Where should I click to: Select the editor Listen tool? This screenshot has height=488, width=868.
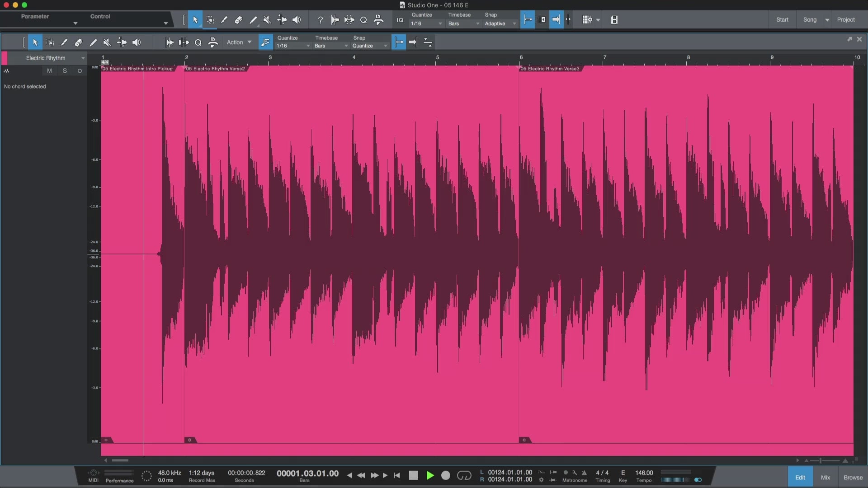[x=137, y=42]
